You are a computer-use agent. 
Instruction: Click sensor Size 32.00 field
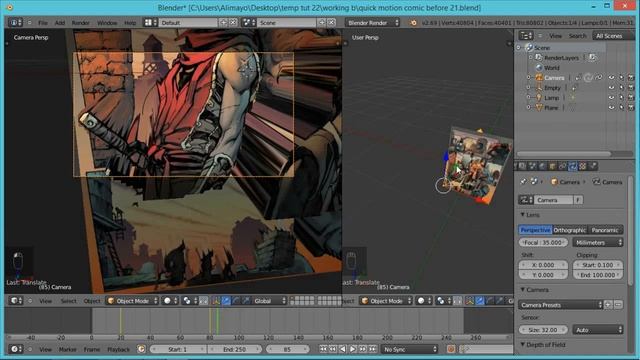(543, 329)
